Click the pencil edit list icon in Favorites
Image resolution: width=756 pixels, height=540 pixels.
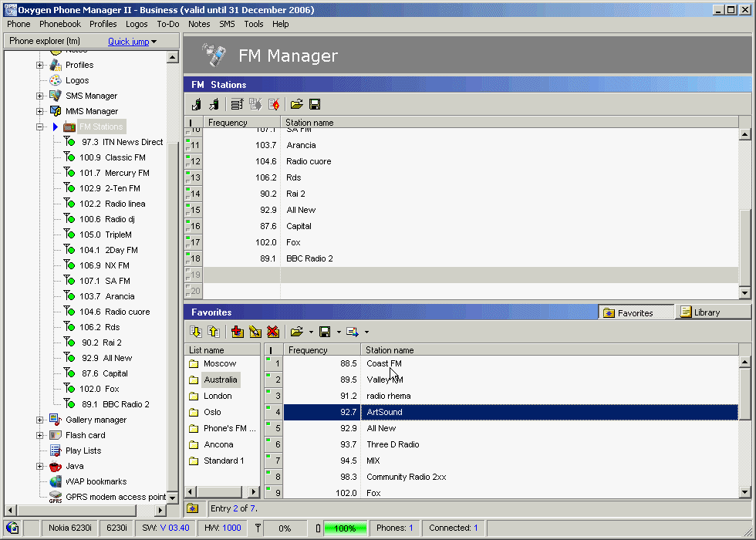(255, 332)
